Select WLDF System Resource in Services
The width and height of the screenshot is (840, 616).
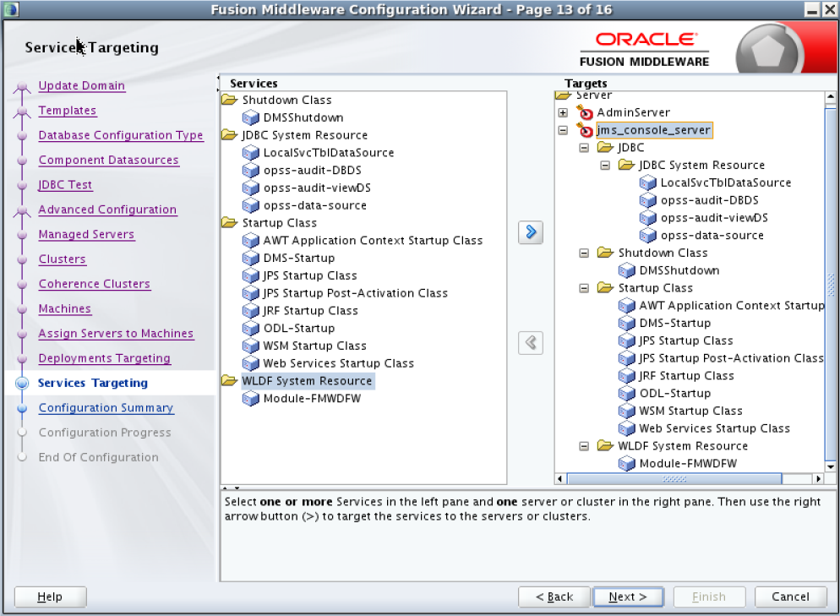pyautogui.click(x=307, y=381)
